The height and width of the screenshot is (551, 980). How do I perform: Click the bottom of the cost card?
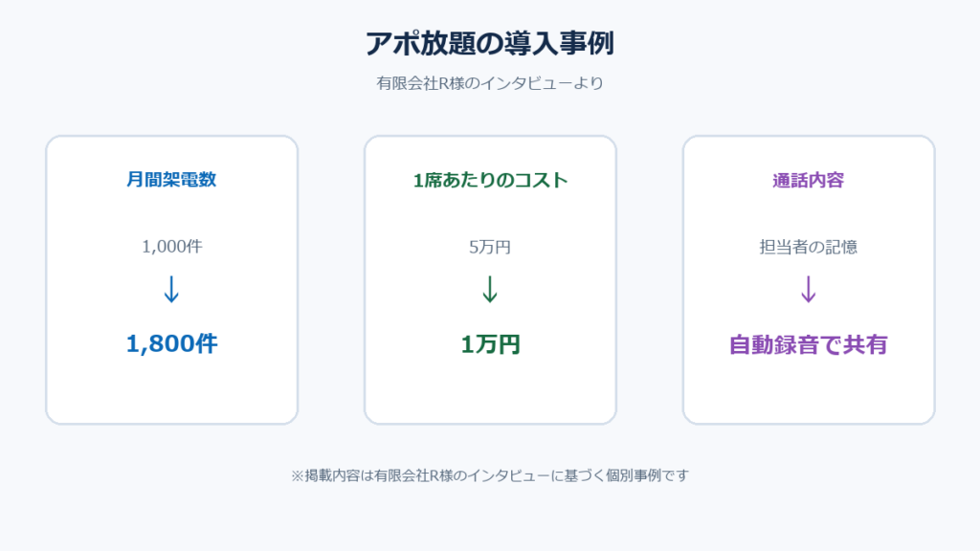pyautogui.click(x=490, y=400)
